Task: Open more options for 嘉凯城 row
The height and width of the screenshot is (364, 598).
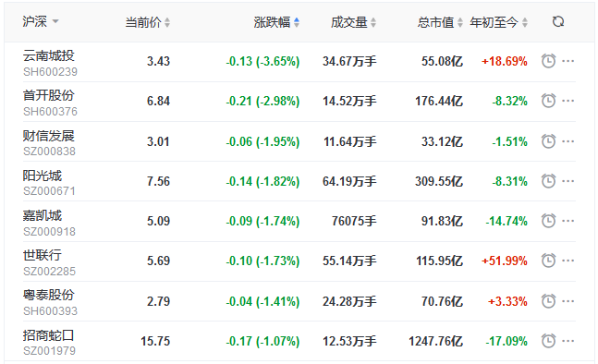Action: [x=567, y=221]
